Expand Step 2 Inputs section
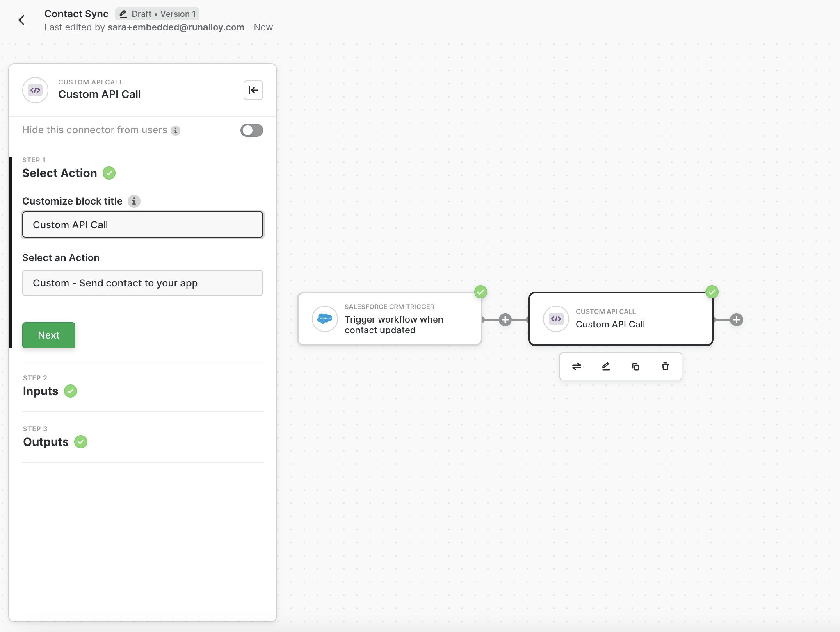 click(41, 391)
